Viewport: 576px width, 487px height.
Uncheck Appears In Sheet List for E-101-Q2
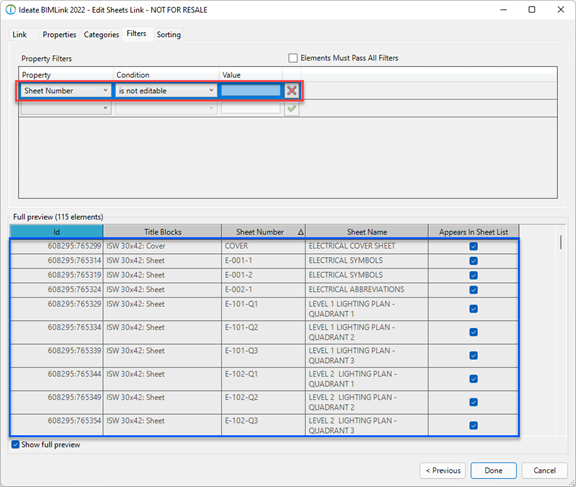click(474, 332)
